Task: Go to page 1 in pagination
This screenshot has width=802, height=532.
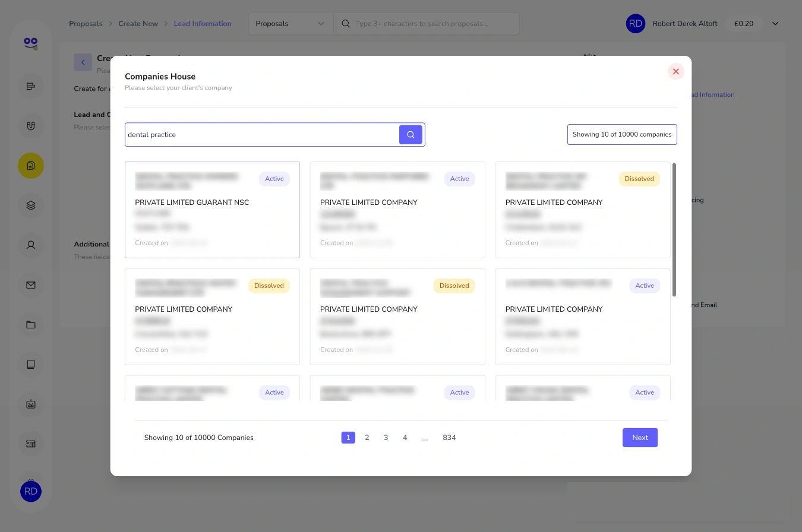Action: 348,438
